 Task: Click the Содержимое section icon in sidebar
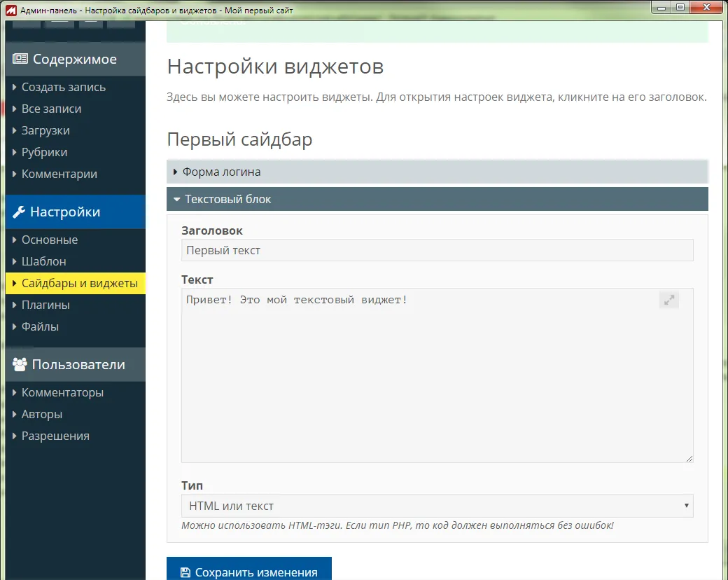point(19,59)
